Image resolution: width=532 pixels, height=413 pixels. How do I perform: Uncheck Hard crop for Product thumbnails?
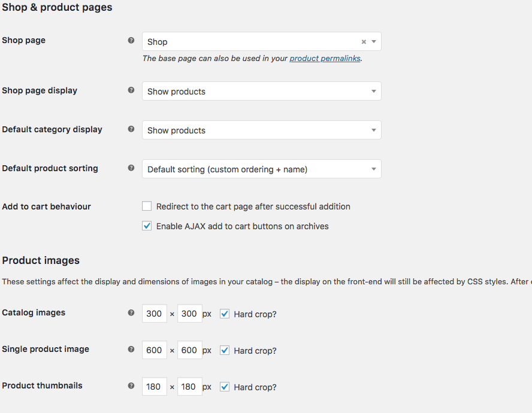225,387
